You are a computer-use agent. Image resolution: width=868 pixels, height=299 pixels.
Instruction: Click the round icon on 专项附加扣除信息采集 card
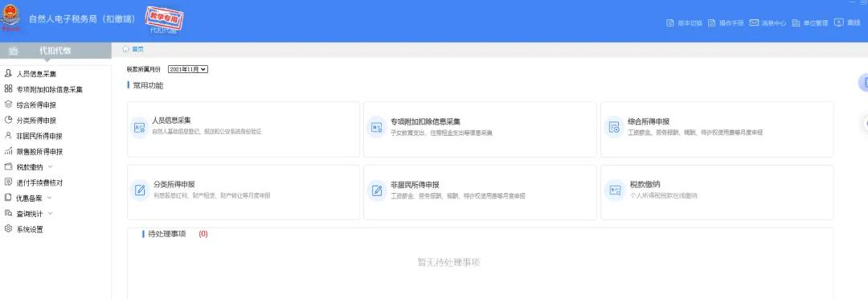point(376,127)
